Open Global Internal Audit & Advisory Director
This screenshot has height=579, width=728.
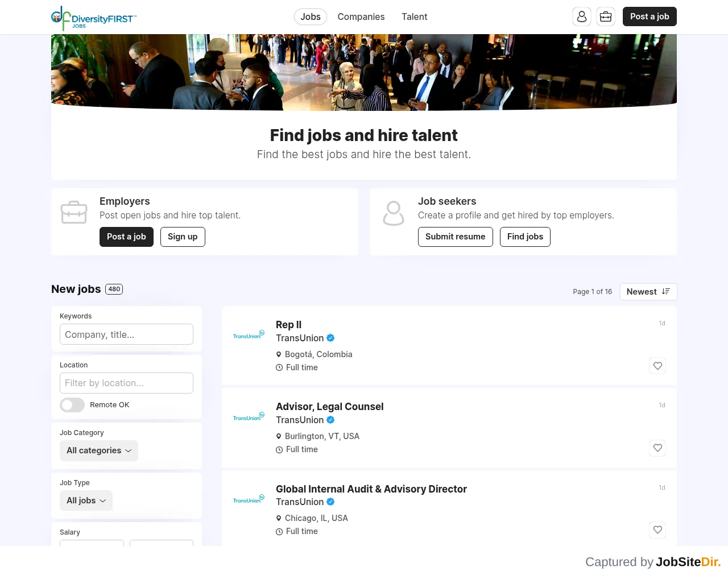(x=371, y=489)
